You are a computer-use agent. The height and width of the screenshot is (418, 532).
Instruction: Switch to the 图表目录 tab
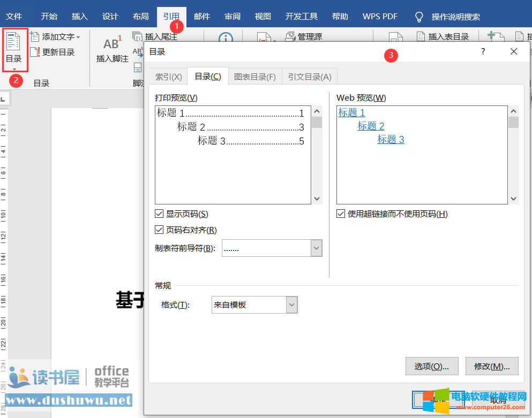coord(255,77)
